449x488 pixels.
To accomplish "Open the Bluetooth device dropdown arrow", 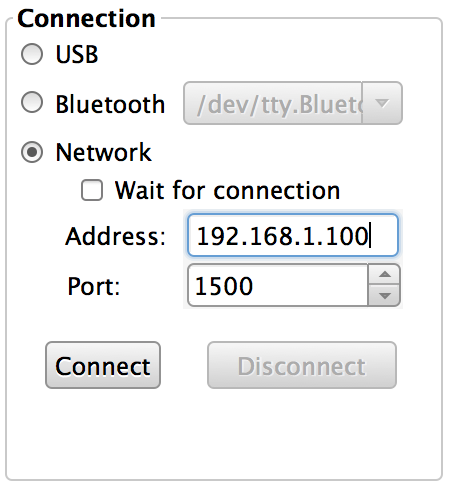I will (x=382, y=103).
